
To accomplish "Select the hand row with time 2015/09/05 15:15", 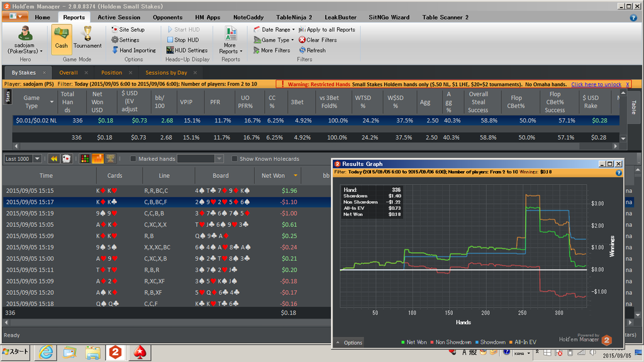I will [167, 190].
